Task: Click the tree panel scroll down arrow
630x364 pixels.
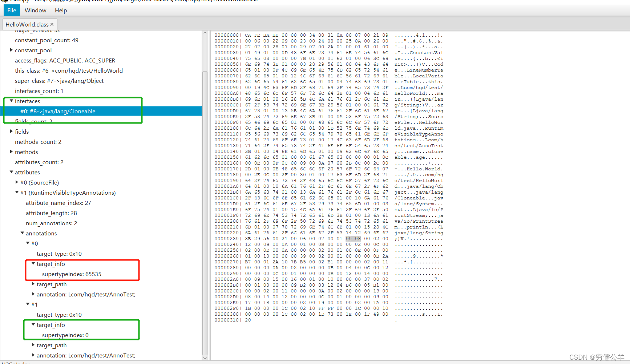Action: pos(205,358)
